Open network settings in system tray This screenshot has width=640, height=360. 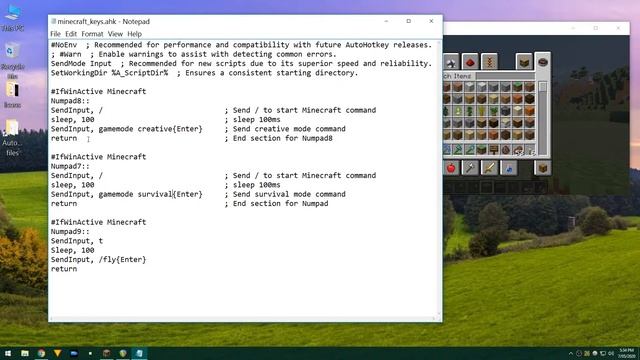click(x=603, y=353)
